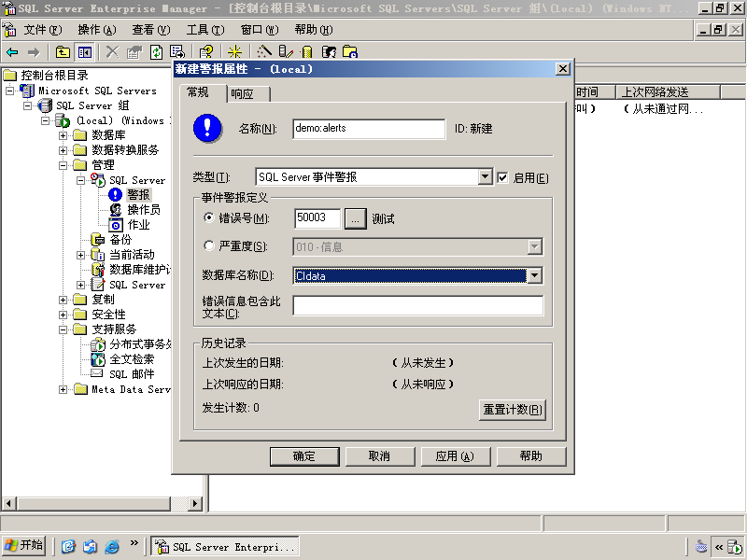Viewport: 747px width, 560px height.
Task: Toggle the console tree show/hide icon
Action: tap(84, 52)
